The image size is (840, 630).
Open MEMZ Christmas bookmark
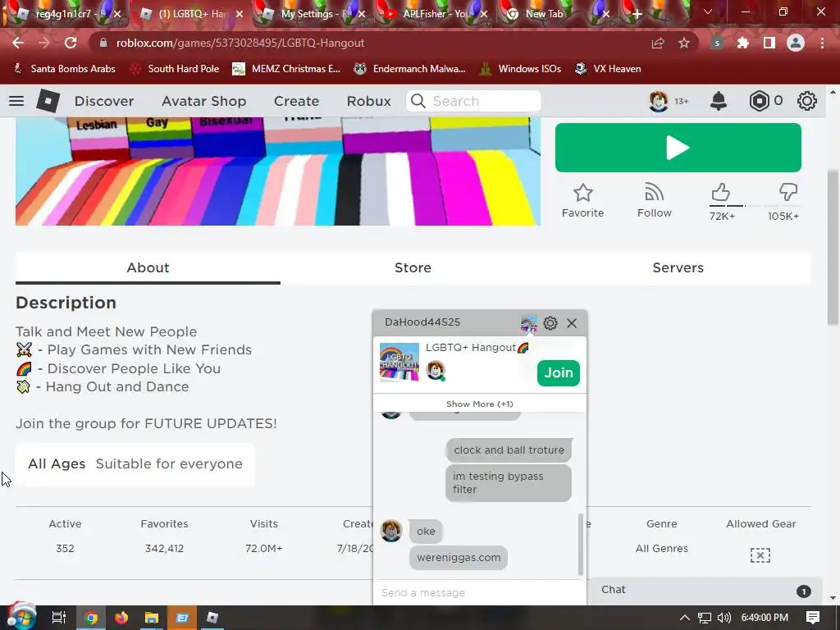click(x=286, y=69)
